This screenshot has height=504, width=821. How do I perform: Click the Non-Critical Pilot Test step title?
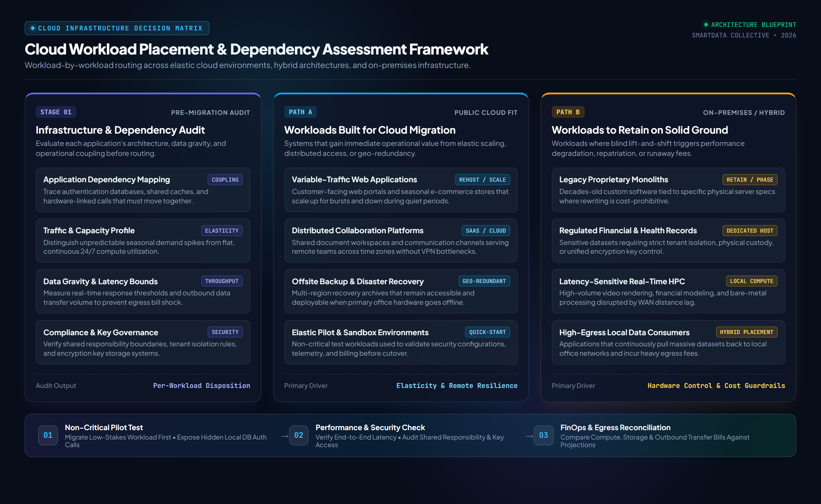pos(104,428)
